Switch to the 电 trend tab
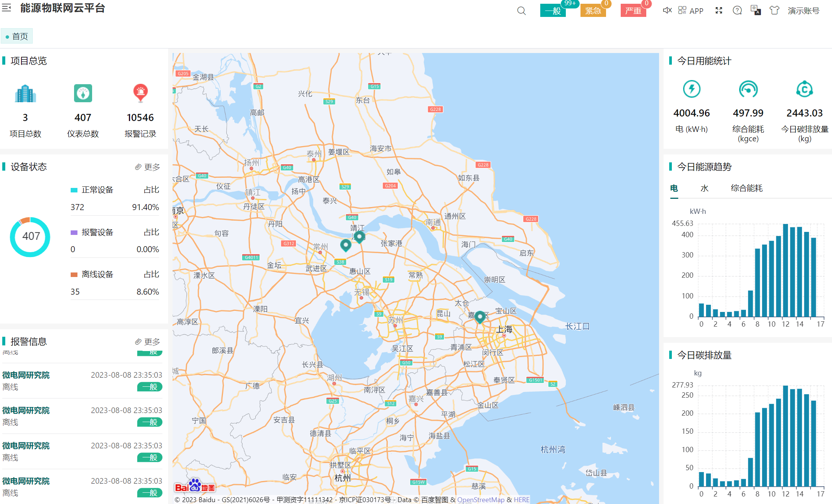The height and width of the screenshot is (504, 832). [674, 188]
